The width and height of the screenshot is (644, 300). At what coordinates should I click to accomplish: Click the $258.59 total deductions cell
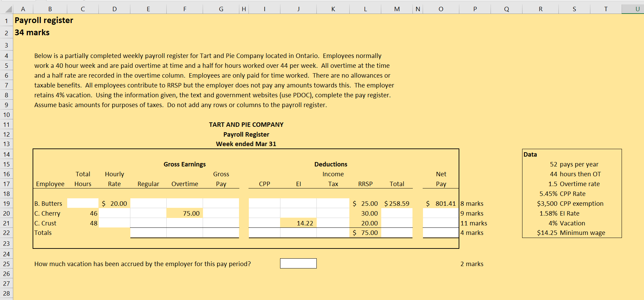(397, 203)
